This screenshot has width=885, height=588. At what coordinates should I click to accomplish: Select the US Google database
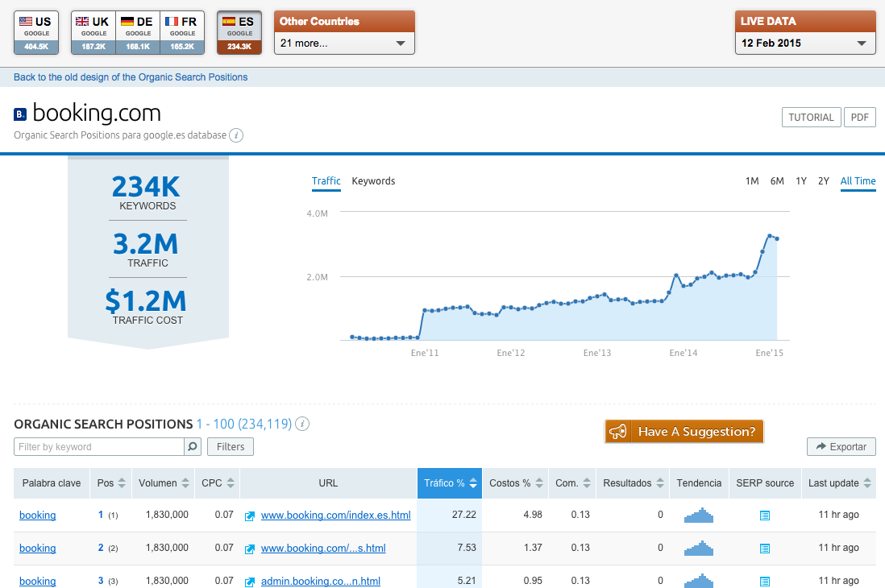[x=36, y=32]
